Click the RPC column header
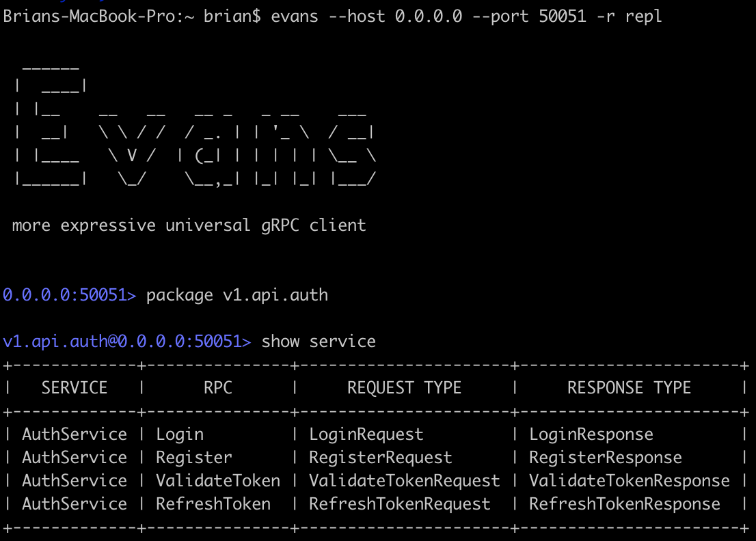The width and height of the screenshot is (756, 541). pyautogui.click(x=218, y=388)
